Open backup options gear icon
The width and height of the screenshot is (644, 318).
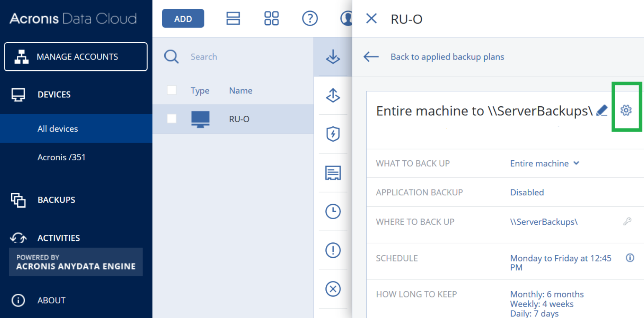click(x=626, y=110)
